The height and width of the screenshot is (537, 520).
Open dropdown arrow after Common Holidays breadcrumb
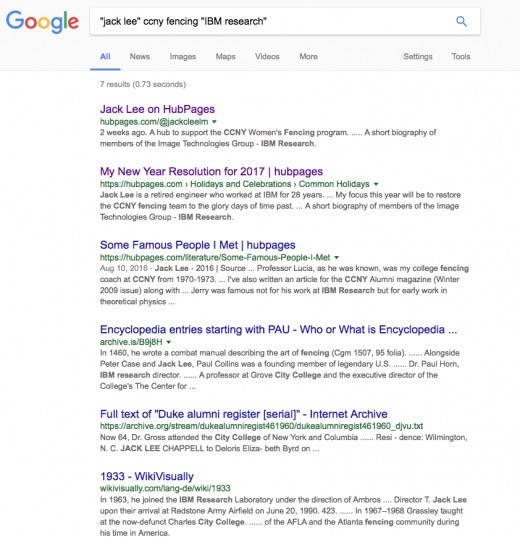[376, 184]
